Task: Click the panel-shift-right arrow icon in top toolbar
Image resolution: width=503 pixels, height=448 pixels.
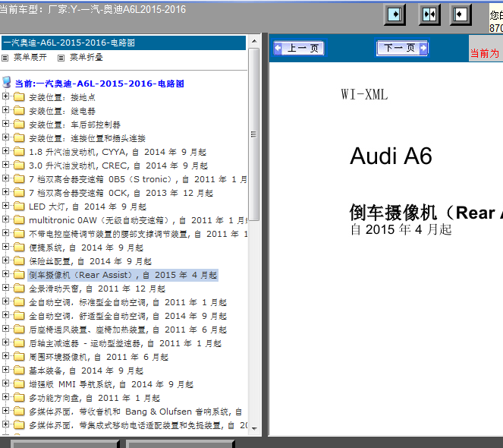Action: coord(395,14)
